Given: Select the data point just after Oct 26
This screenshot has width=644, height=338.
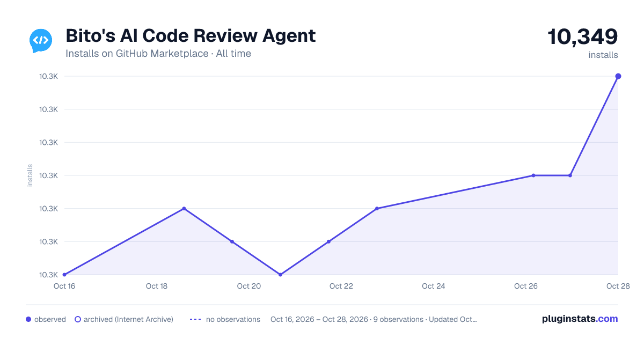Looking at the screenshot, I should (533, 175).
